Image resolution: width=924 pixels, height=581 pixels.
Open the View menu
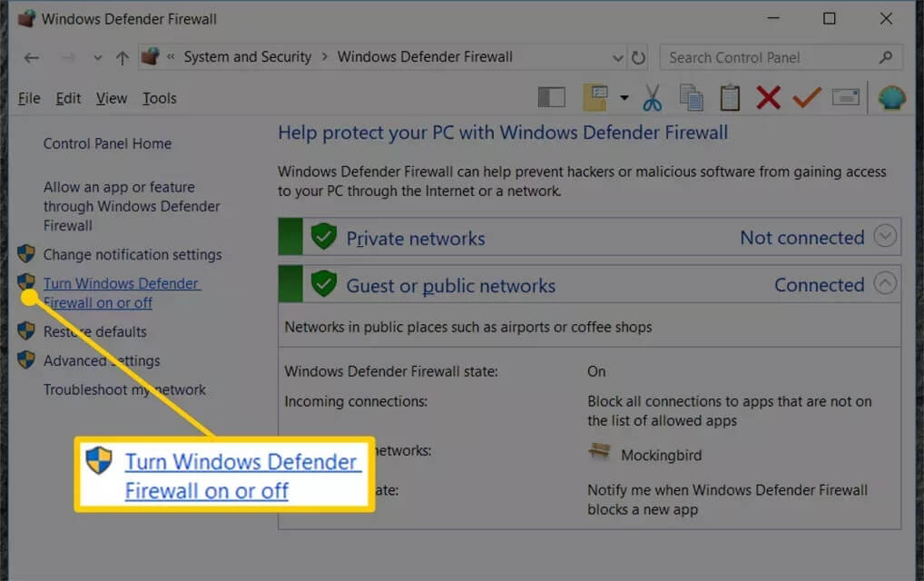coord(111,98)
